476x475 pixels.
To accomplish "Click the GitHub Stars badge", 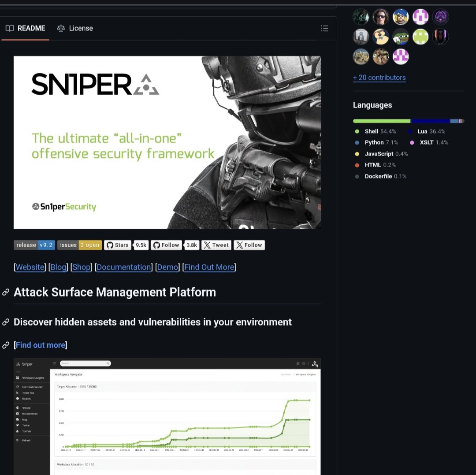I will tap(118, 245).
